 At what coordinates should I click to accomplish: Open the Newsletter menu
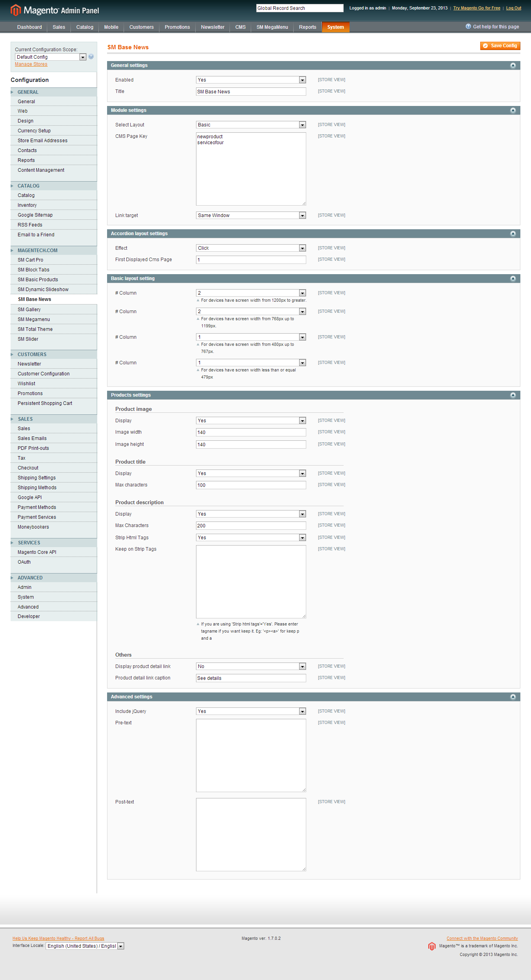(213, 27)
